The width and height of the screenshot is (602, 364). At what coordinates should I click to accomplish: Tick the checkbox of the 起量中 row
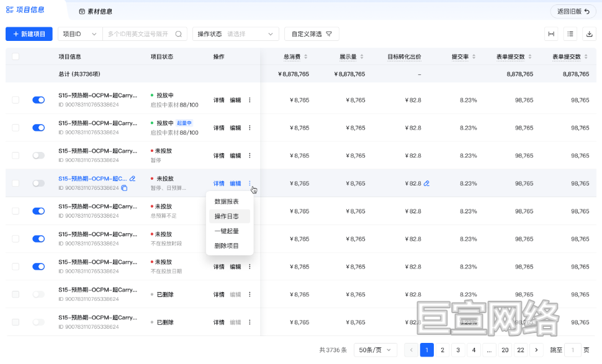16,128
